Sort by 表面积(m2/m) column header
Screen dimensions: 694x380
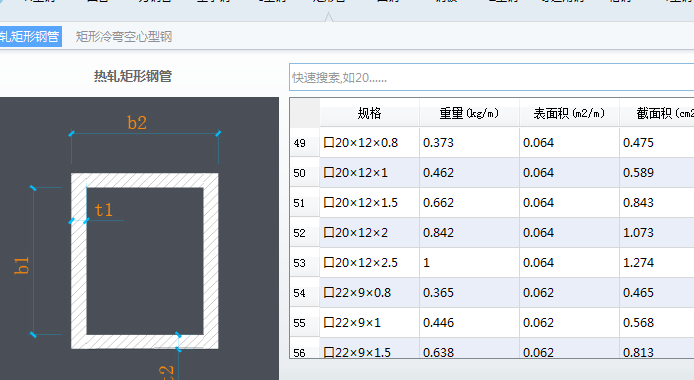coord(569,113)
